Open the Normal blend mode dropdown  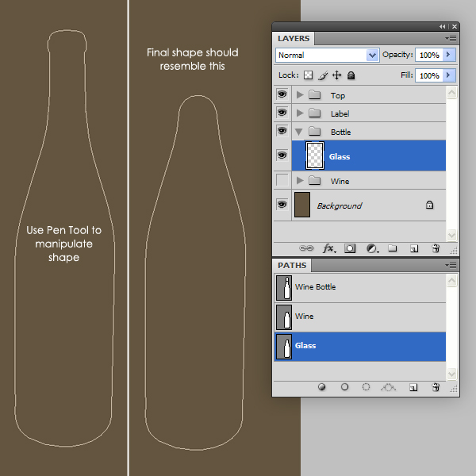327,55
